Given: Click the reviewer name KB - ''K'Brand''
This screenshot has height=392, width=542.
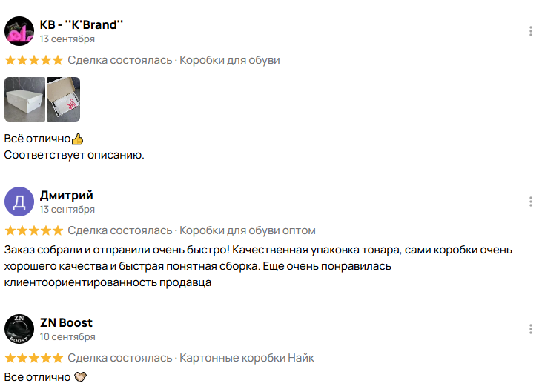Looking at the screenshot, I should coord(82,24).
